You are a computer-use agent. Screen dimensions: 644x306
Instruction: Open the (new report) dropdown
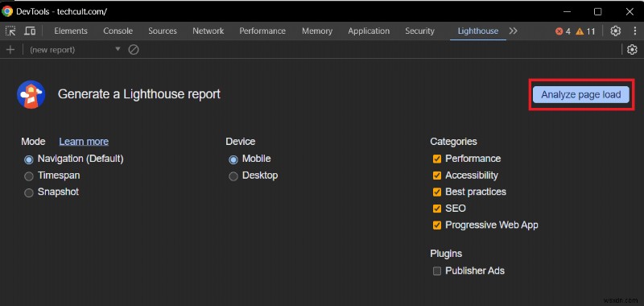tap(75, 50)
